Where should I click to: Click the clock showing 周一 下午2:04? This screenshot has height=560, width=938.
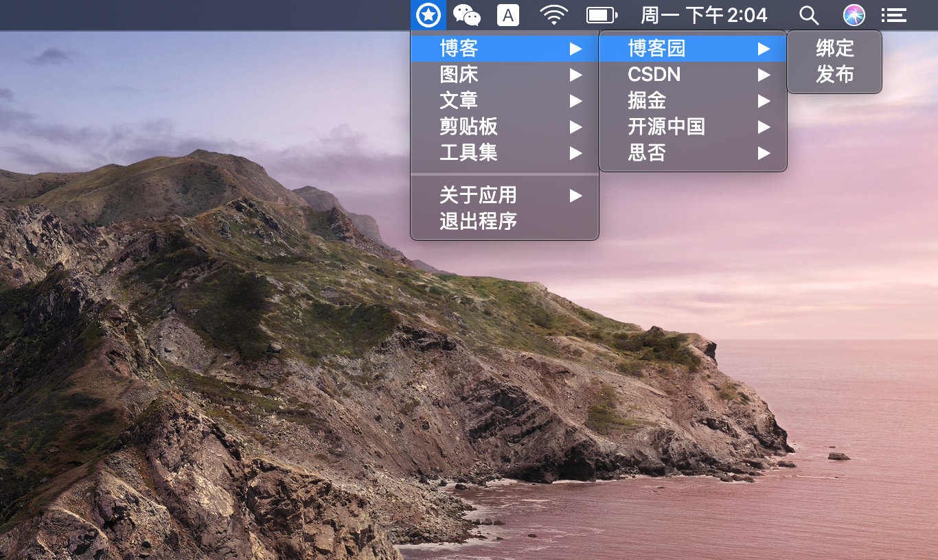coord(704,14)
